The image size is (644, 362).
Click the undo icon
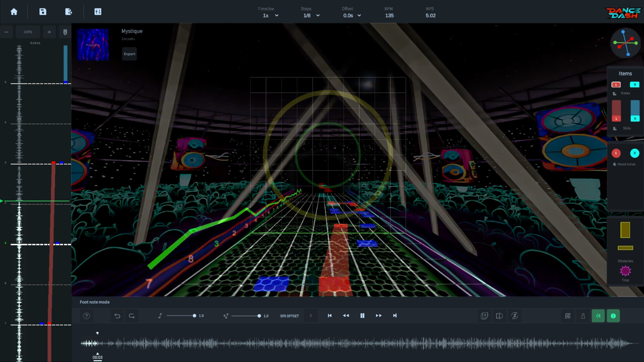click(117, 315)
